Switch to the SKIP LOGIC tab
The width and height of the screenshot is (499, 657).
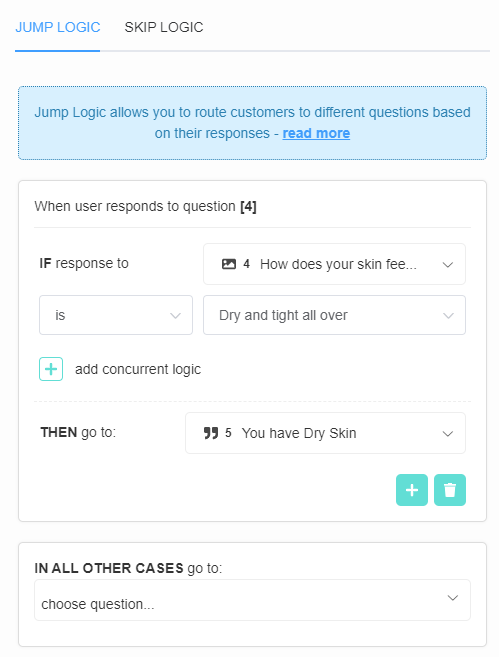click(x=163, y=27)
